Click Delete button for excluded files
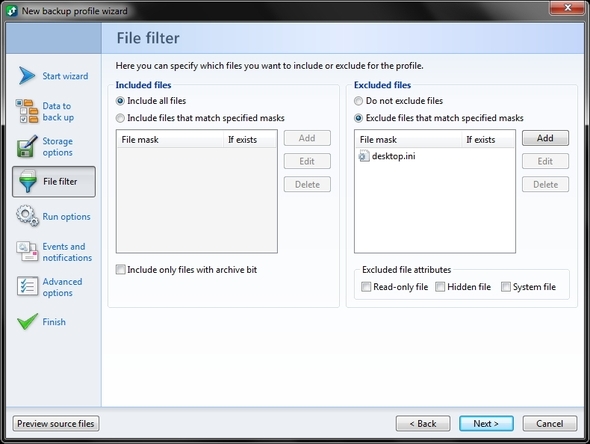This screenshot has width=590, height=444. pyautogui.click(x=545, y=184)
